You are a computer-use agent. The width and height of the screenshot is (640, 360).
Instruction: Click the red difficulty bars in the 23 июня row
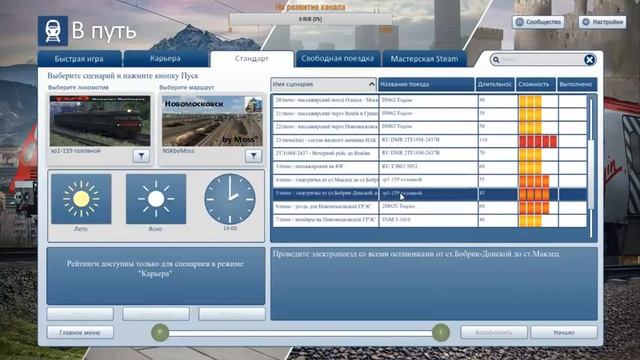tap(538, 141)
